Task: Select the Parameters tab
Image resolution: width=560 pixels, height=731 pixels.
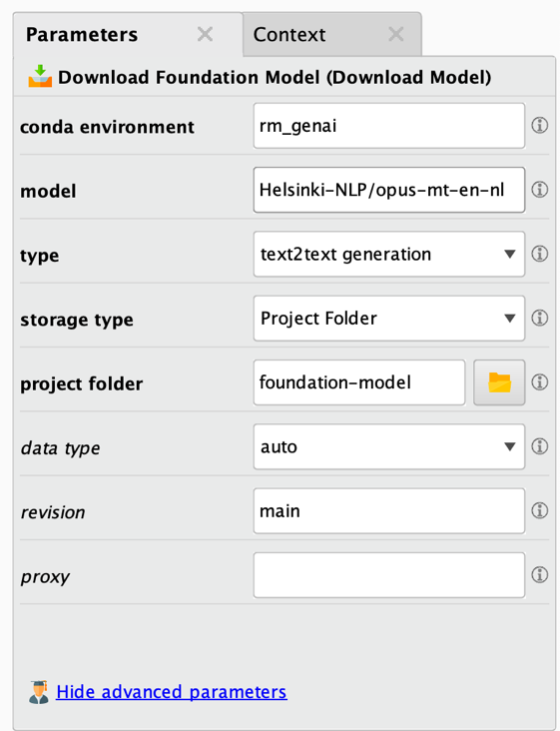Action: click(128, 35)
